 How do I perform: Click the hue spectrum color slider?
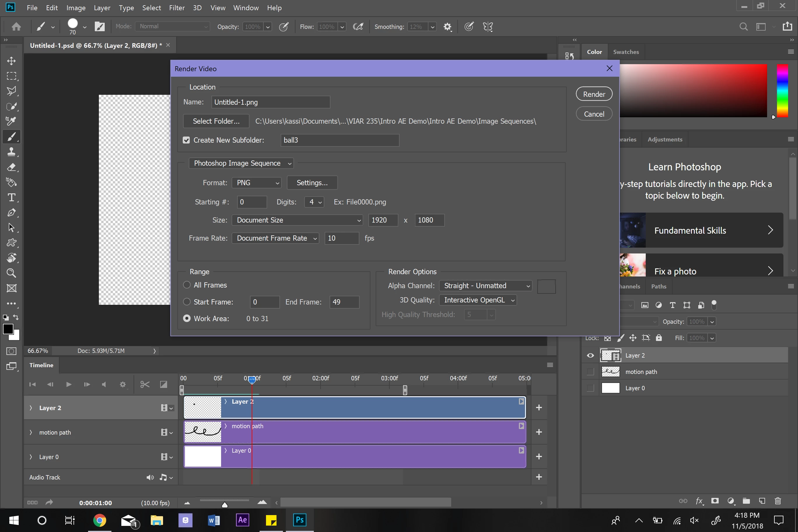pyautogui.click(x=782, y=91)
